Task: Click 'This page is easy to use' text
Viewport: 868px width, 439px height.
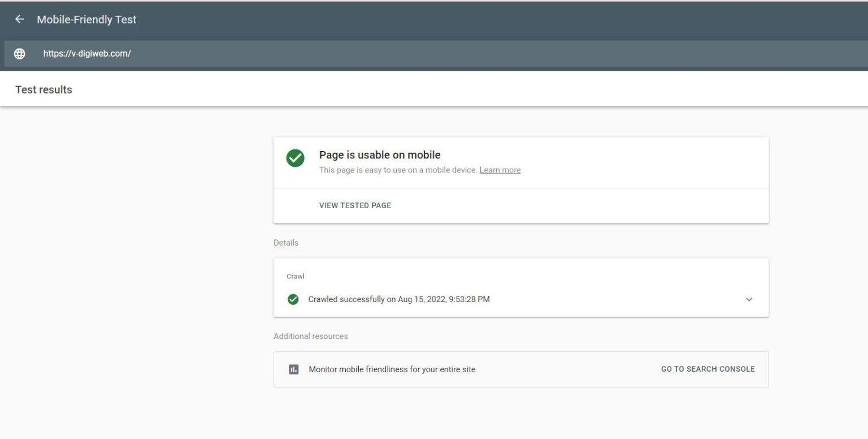Action: pos(398,170)
